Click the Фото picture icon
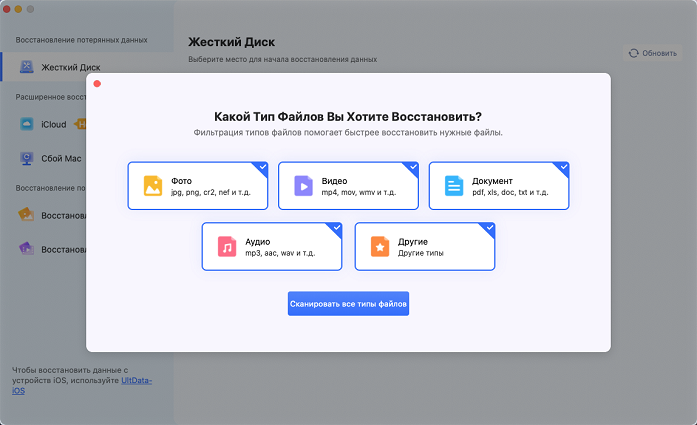The width and height of the screenshot is (697, 425). click(153, 185)
